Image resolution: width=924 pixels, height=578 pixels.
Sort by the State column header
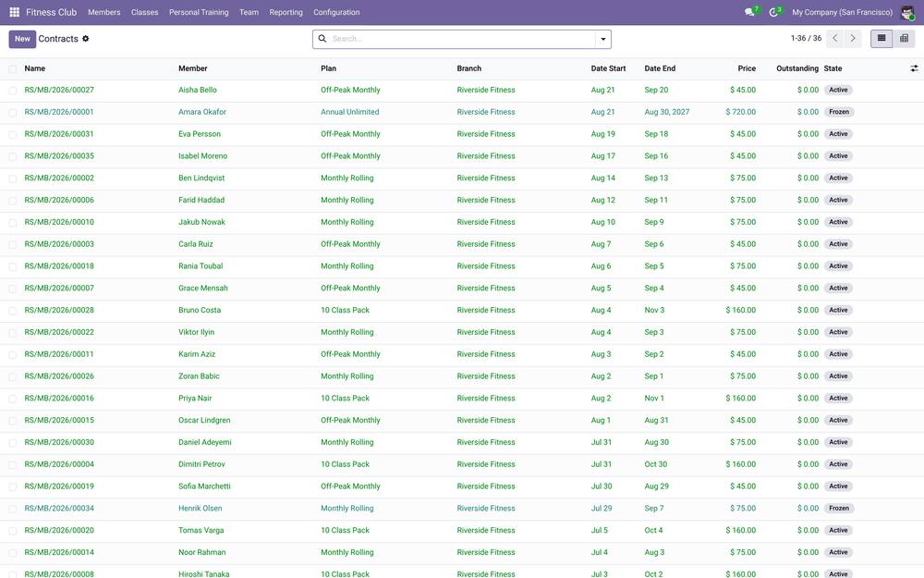[833, 68]
